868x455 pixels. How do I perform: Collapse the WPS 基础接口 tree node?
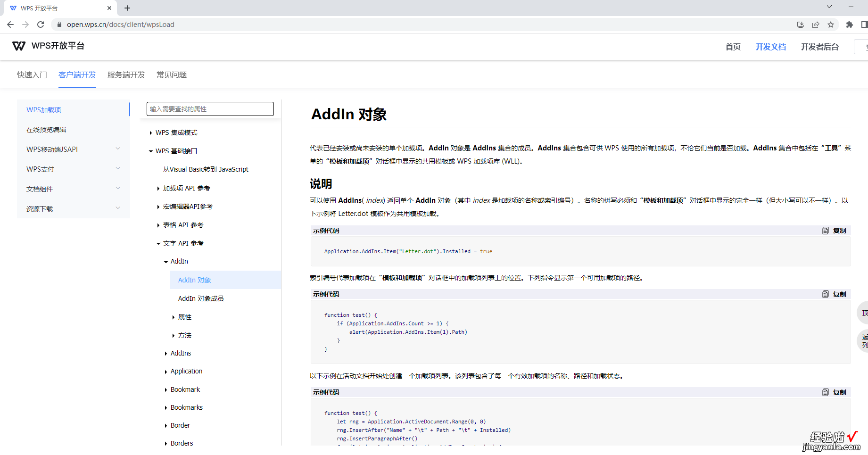[x=151, y=151]
